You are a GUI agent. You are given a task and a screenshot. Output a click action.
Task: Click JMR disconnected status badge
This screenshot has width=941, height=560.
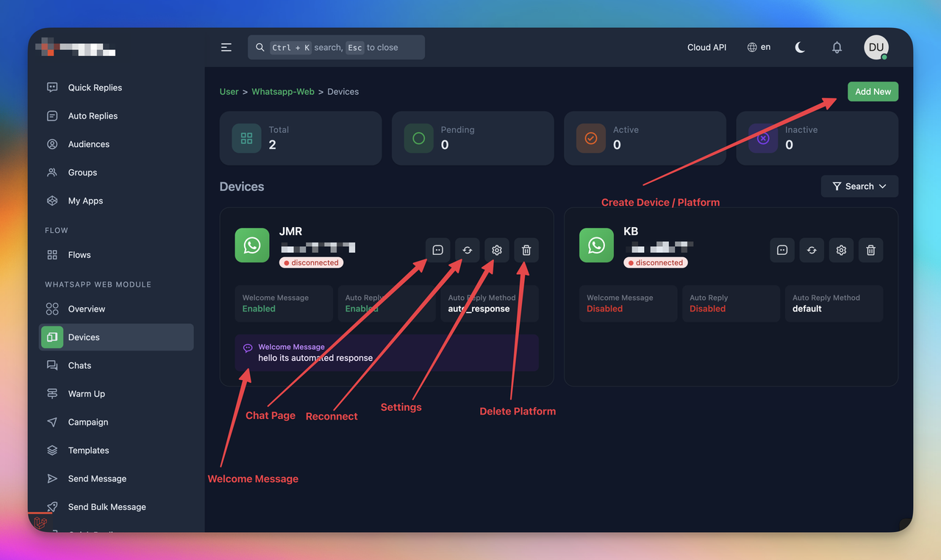311,262
